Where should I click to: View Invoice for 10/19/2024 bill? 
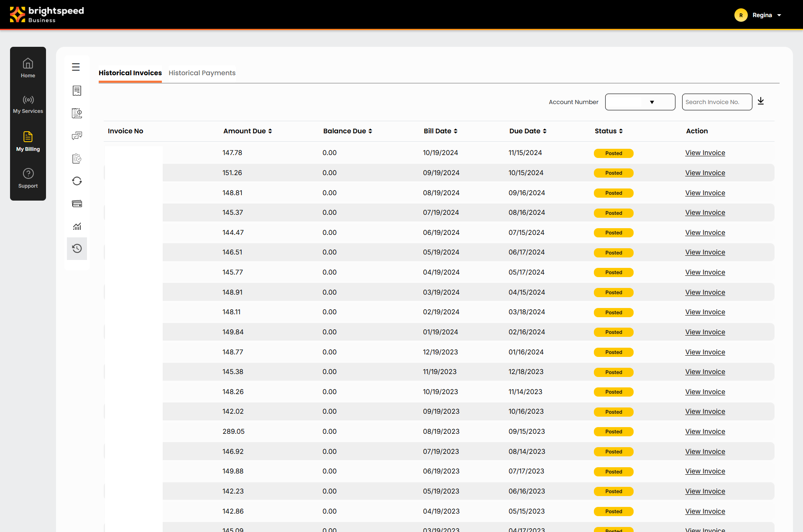[705, 153]
